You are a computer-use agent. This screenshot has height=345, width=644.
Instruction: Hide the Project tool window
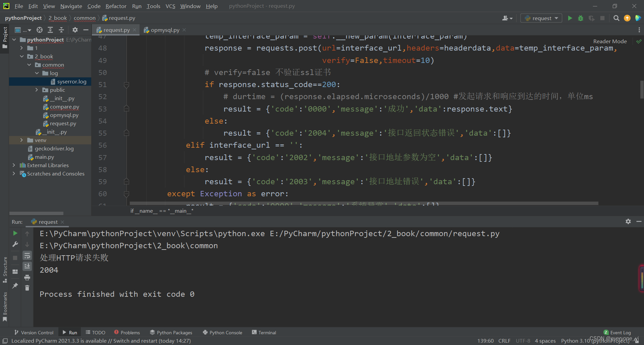coord(86,30)
